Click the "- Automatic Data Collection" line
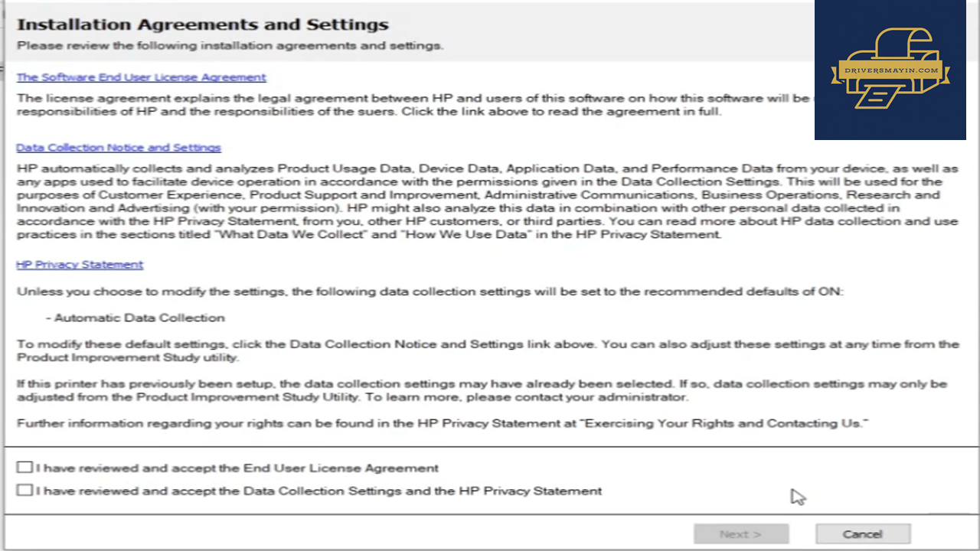The image size is (980, 551). (x=136, y=318)
